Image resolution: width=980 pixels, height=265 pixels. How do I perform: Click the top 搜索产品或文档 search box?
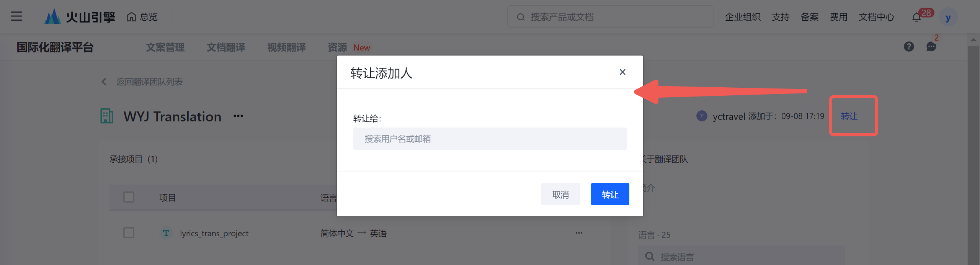pyautogui.click(x=610, y=17)
